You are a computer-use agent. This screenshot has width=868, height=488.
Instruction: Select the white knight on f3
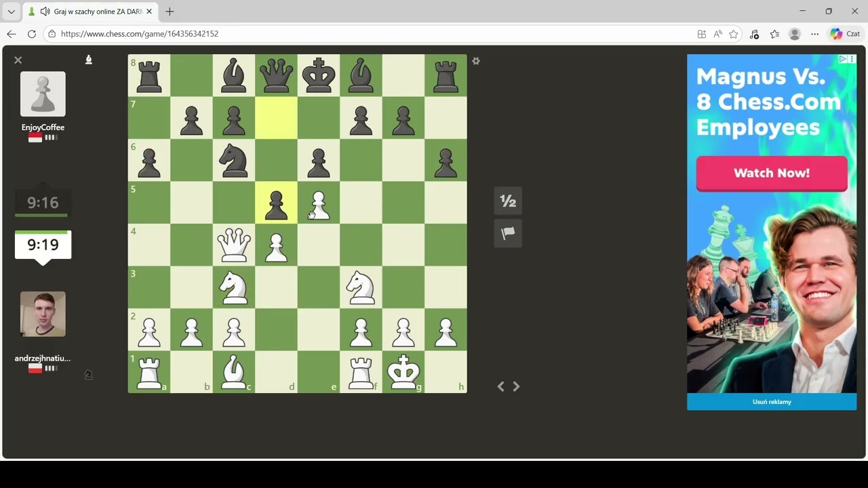pyautogui.click(x=361, y=287)
